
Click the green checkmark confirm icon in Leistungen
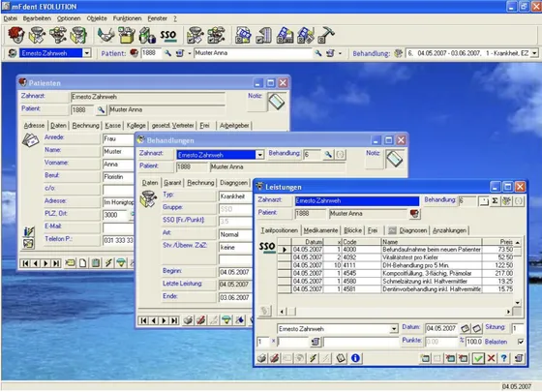click(478, 358)
